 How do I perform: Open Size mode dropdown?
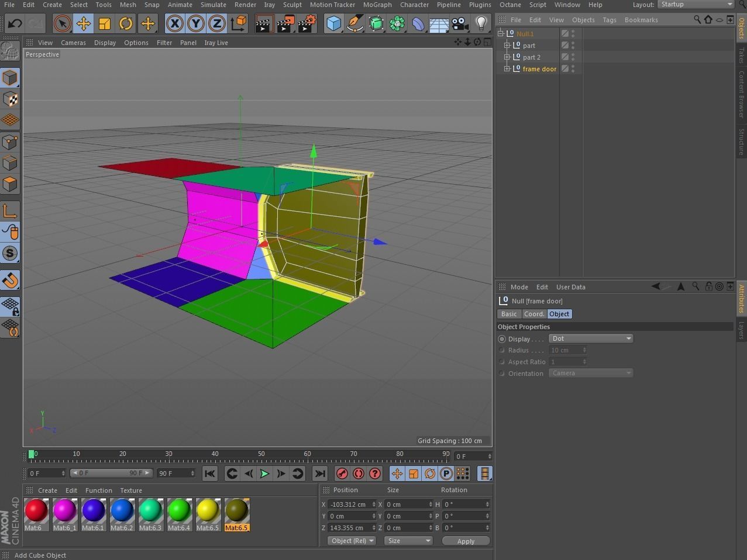point(408,541)
